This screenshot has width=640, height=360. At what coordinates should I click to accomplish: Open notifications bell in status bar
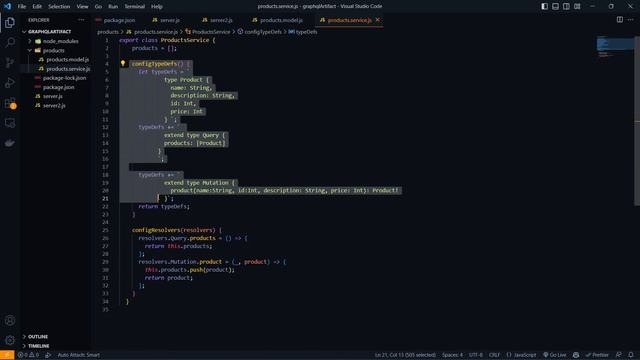(x=631, y=355)
